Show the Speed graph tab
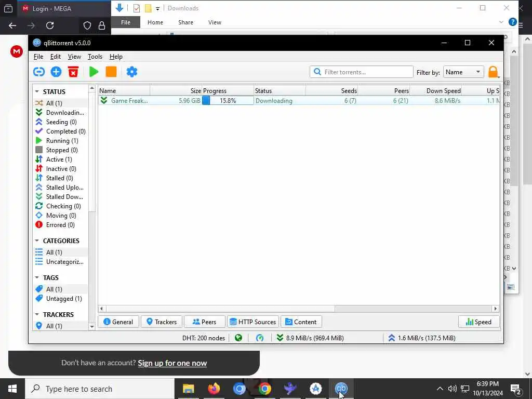 478,322
